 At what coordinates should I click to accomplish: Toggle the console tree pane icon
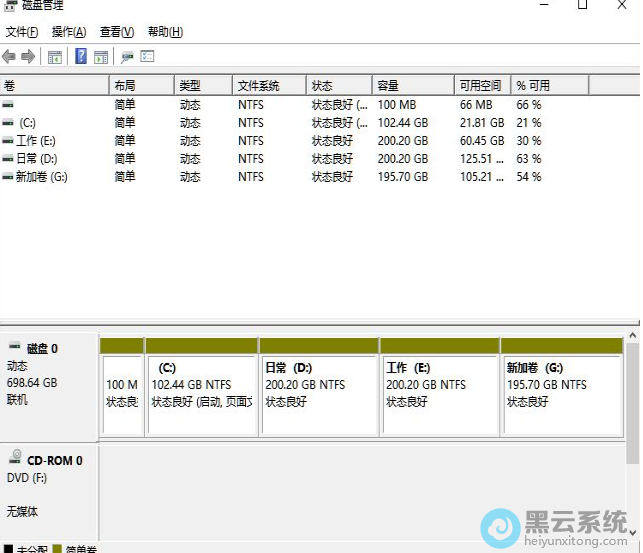point(55,57)
